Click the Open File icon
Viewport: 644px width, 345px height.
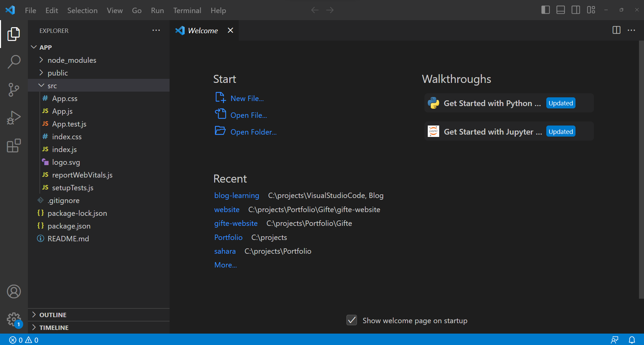pos(220,114)
